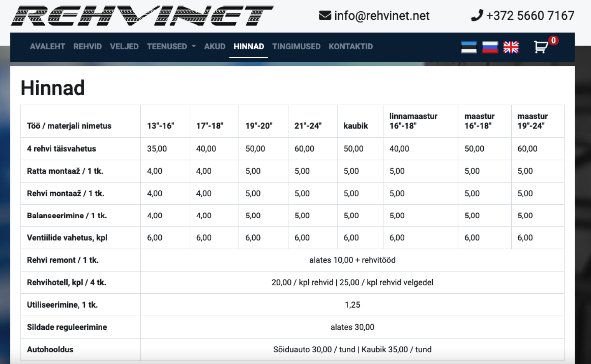Switch site language to Estonian flag

(x=469, y=47)
